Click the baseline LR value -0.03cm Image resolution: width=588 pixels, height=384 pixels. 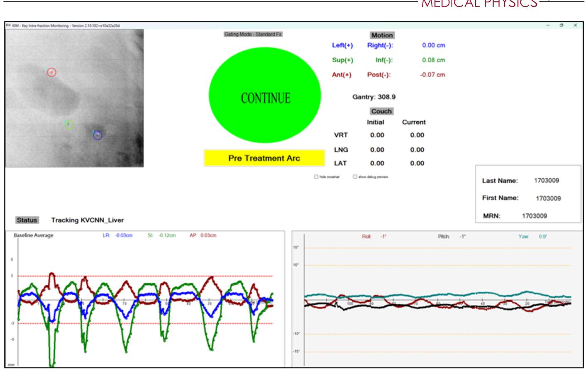coord(124,235)
